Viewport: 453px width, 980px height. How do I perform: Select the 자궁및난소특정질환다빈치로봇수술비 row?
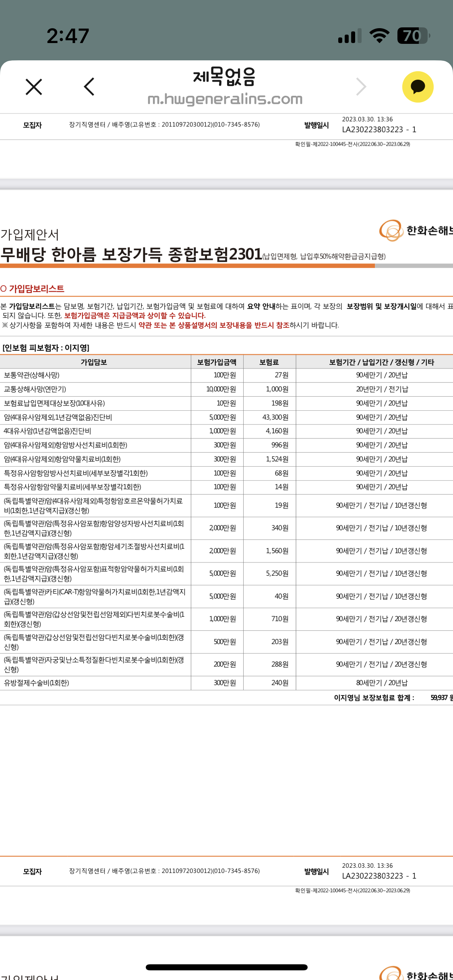click(x=226, y=665)
